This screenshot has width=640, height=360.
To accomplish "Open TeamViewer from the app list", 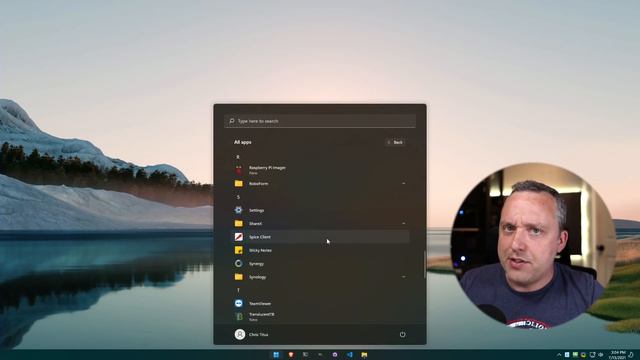I will [320, 303].
